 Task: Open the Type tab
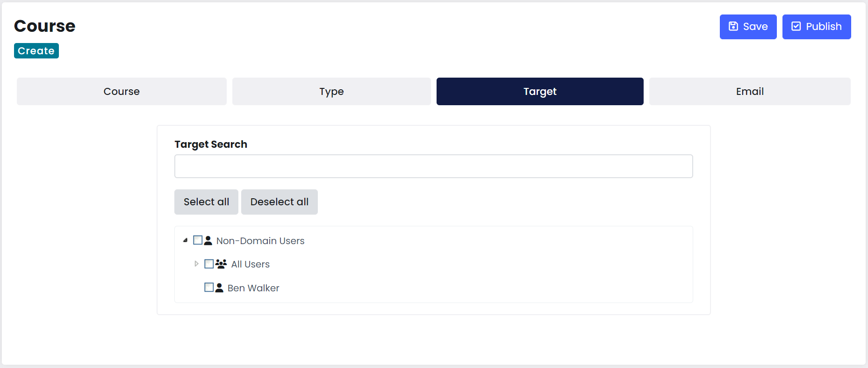tap(331, 91)
